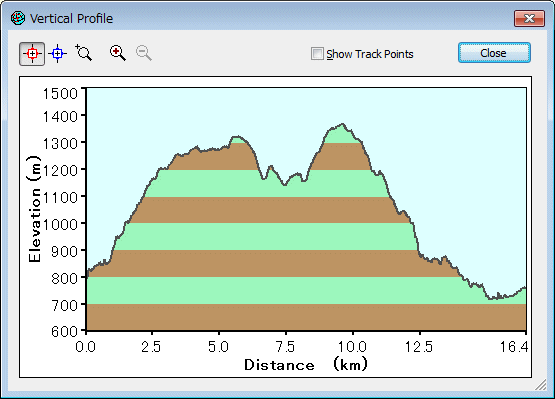The height and width of the screenshot is (399, 555).
Task: Click the 7.5 distance axis label
Action: pyautogui.click(x=285, y=347)
